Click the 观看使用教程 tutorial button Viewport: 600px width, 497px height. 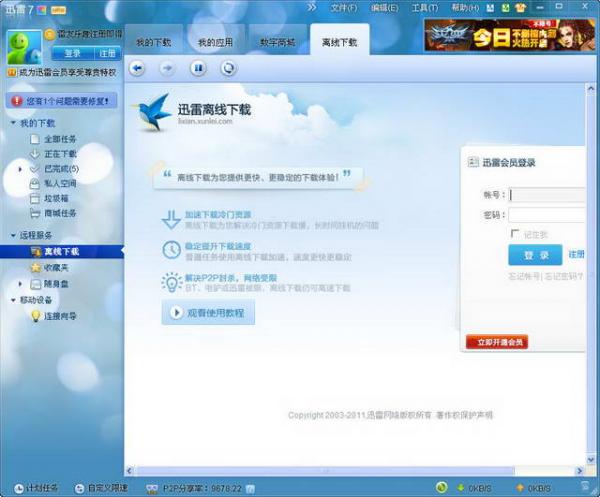tap(208, 313)
